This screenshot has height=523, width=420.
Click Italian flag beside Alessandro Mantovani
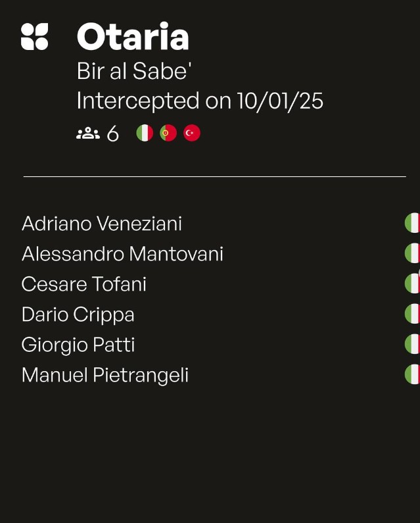(x=412, y=253)
